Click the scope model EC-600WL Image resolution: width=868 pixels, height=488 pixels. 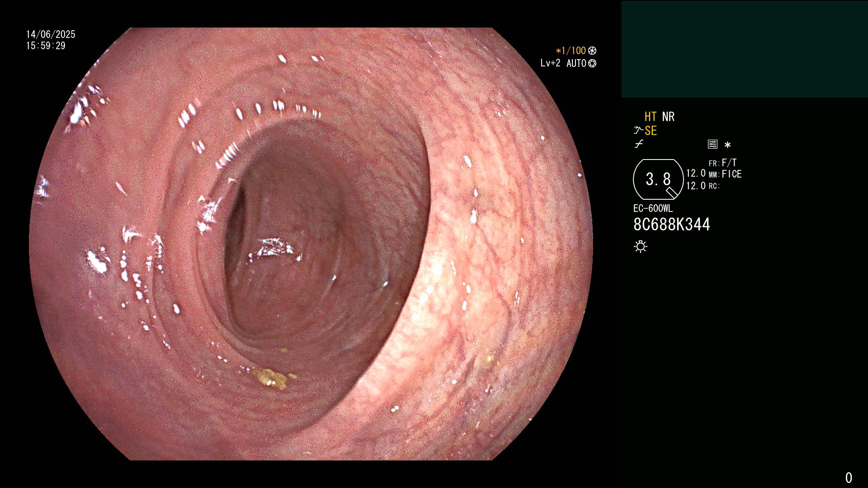(653, 208)
